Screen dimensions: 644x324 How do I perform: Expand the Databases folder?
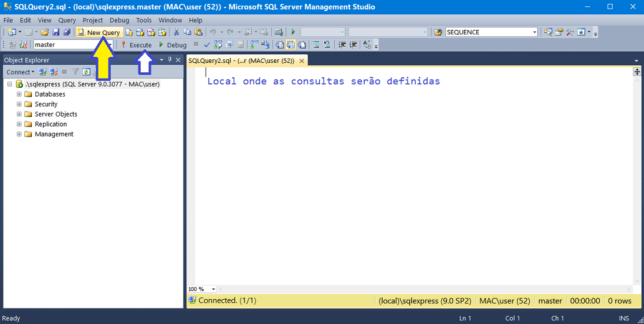(x=19, y=94)
